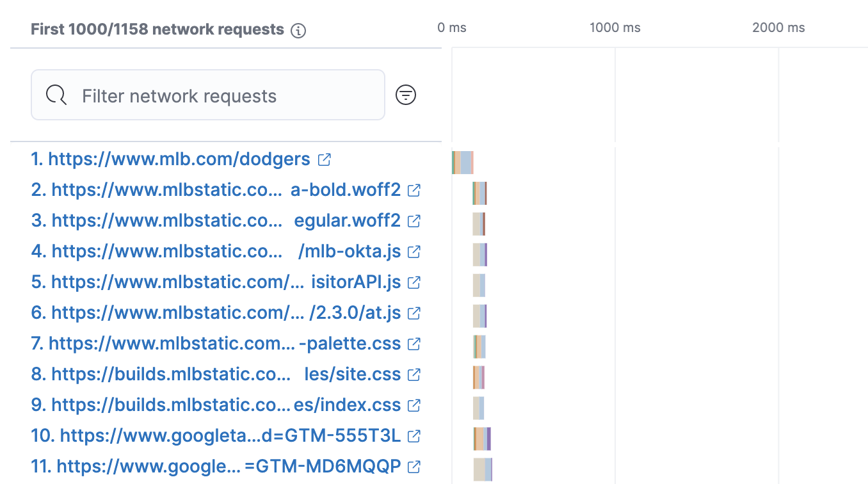Click waterfall bar for les/site.css request
868x484 pixels.
(479, 378)
